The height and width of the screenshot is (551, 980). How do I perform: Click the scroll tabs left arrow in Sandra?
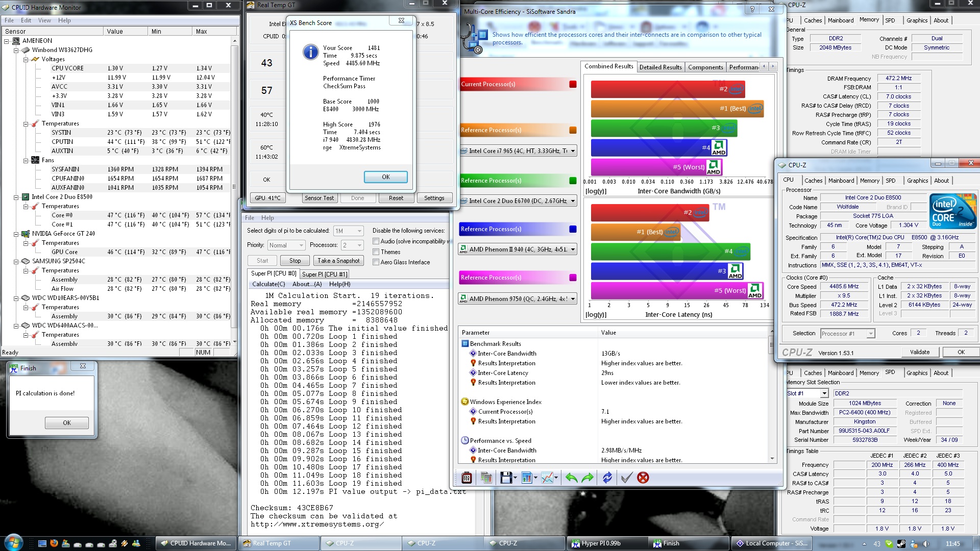coord(764,66)
